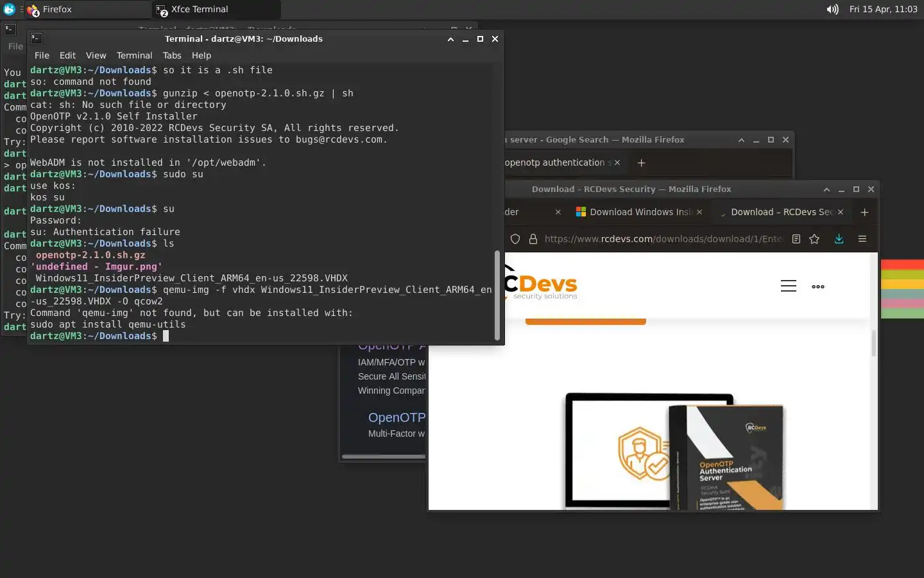Viewport: 924px width, 578px height.
Task: Click the RCDevs page vertical scrollbar
Action: click(x=873, y=344)
